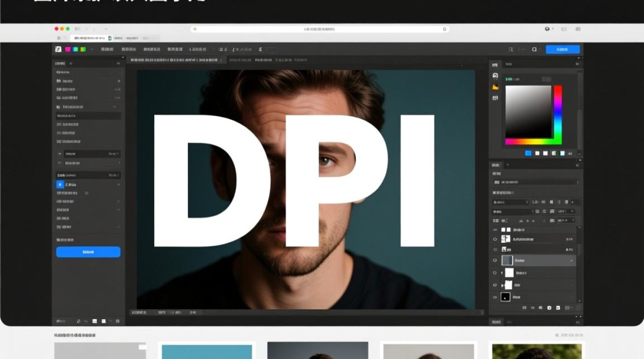644x359 pixels.
Task: Click the app logo icon in the toolbar
Action: click(58, 49)
